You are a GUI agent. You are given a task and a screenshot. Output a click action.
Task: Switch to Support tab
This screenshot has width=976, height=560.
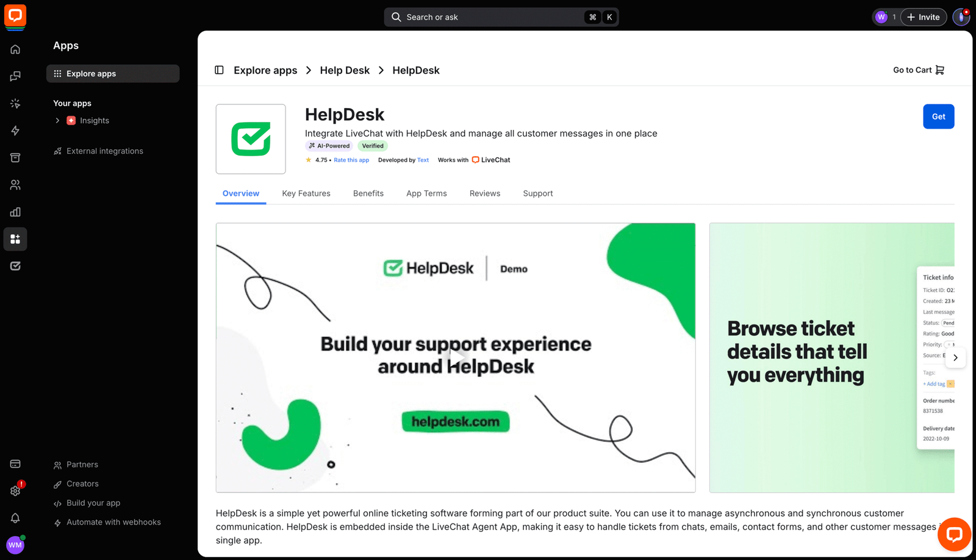538,193
